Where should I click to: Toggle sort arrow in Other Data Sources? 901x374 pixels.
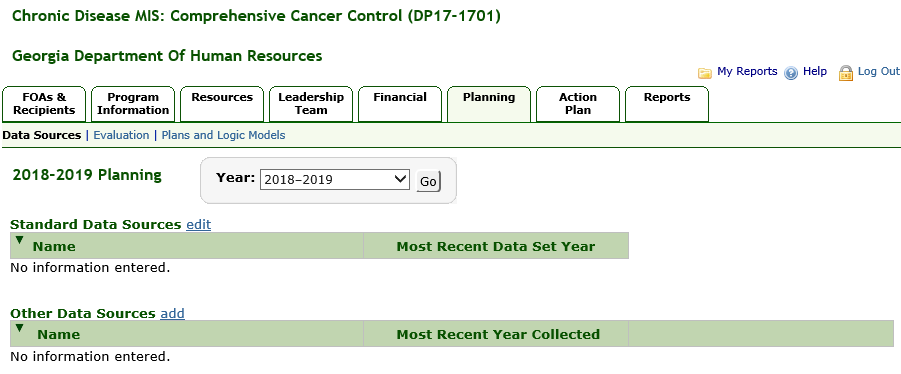click(x=20, y=328)
